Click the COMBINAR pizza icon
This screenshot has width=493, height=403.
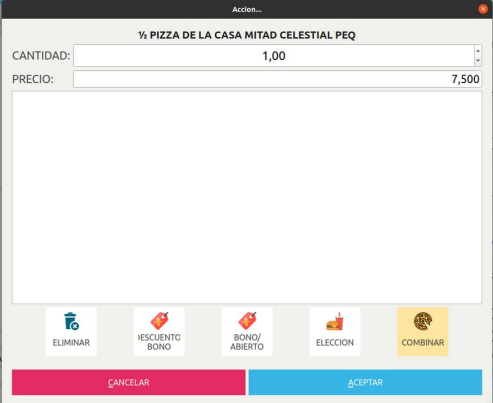click(423, 321)
